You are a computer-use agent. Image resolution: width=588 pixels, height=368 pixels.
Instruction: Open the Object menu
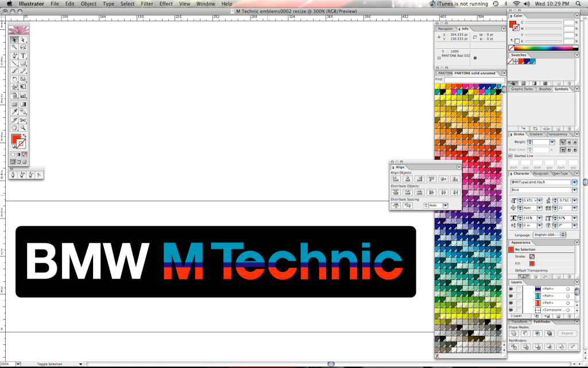coord(88,4)
